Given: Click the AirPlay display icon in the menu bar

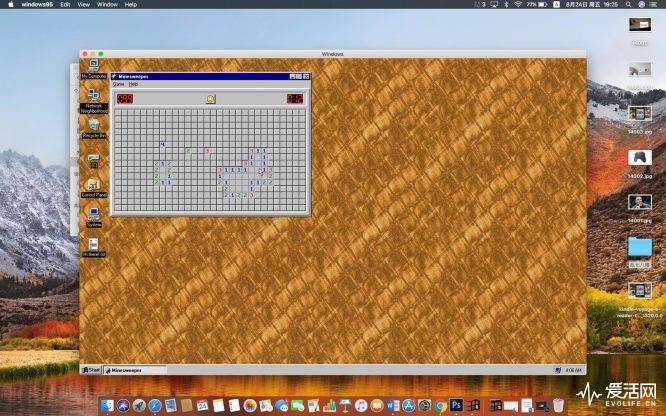Looking at the screenshot, I should (x=494, y=4).
